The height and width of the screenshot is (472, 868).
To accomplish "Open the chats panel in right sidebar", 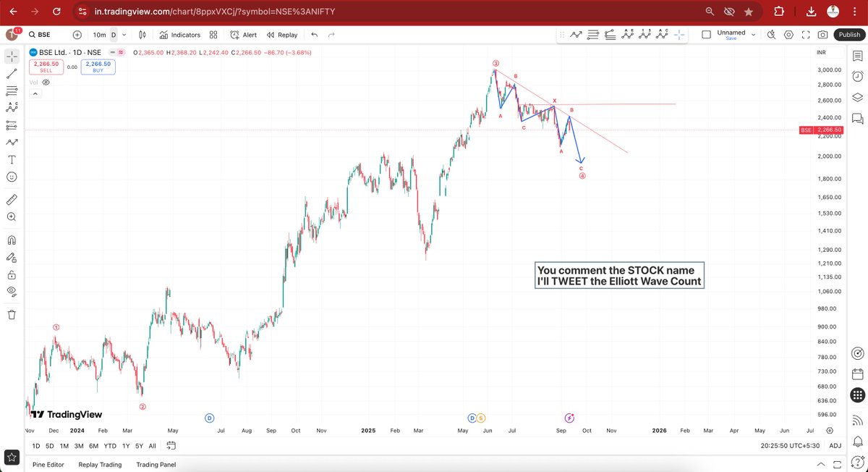I will tap(857, 118).
